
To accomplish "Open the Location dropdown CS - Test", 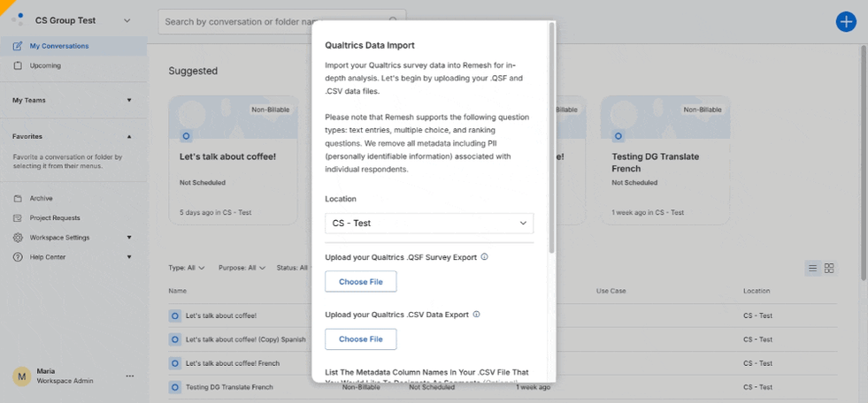I will [x=429, y=224].
